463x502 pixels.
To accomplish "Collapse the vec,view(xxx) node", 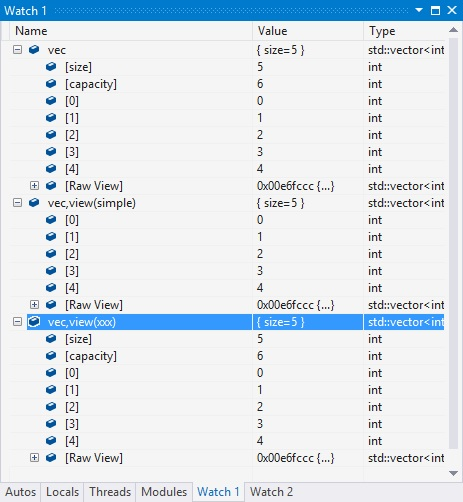I will tap(17, 322).
